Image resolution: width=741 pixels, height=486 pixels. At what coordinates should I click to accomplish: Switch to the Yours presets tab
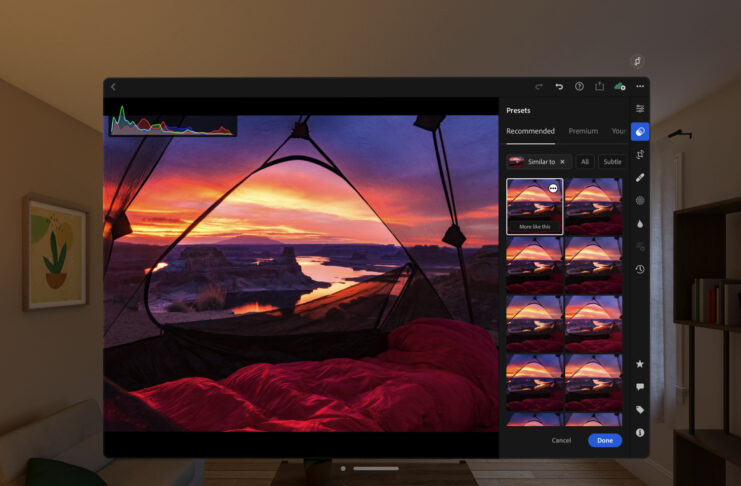pos(618,131)
